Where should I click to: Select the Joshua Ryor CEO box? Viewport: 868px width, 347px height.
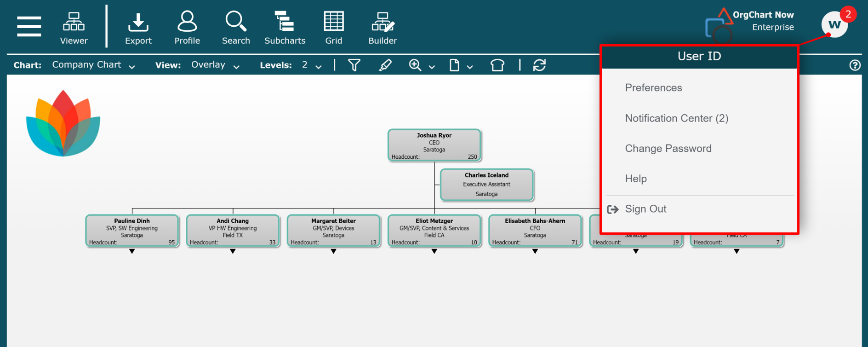434,145
